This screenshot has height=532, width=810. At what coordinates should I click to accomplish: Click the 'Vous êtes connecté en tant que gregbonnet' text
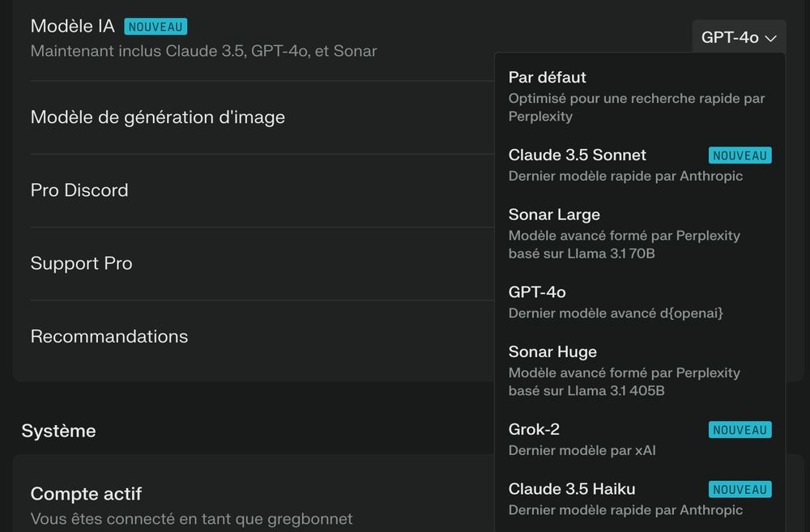tap(192, 518)
